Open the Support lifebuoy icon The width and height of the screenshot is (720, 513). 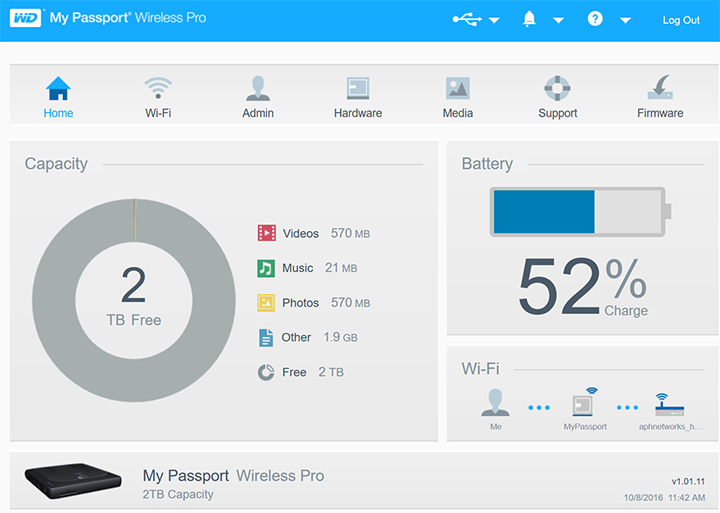(x=557, y=89)
